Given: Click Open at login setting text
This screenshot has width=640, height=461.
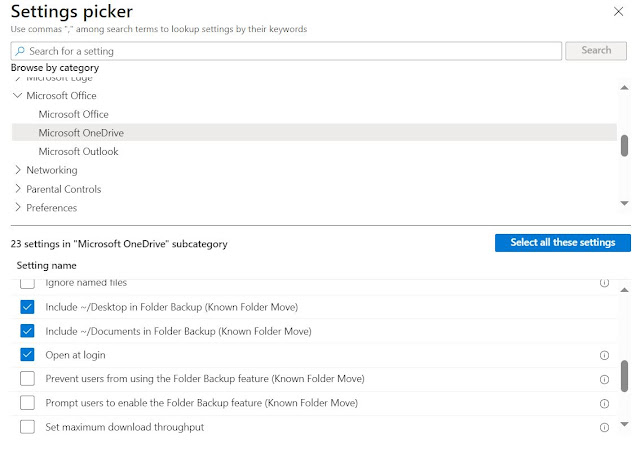Looking at the screenshot, I should [x=76, y=355].
